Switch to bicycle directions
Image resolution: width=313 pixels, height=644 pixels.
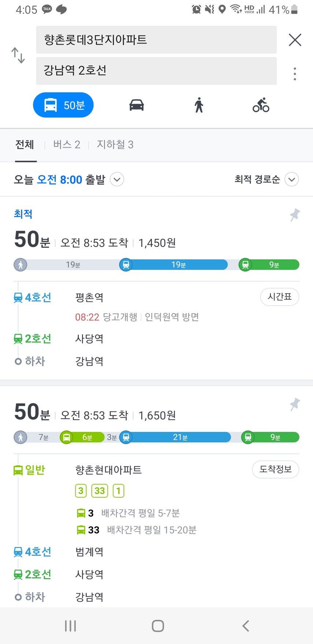[261, 105]
